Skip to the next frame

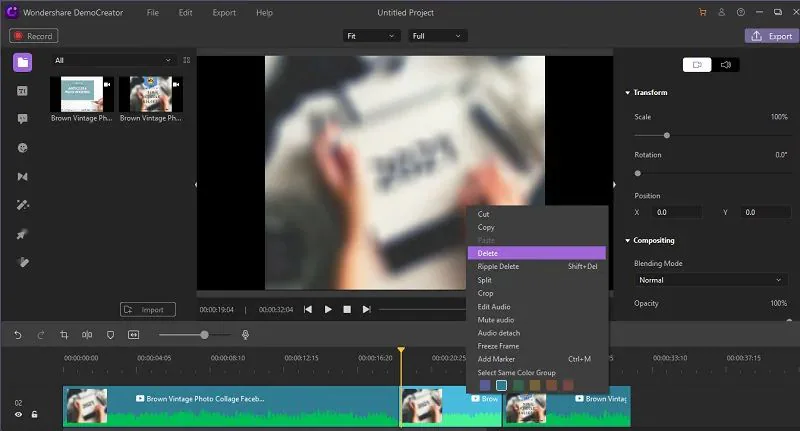coord(366,310)
